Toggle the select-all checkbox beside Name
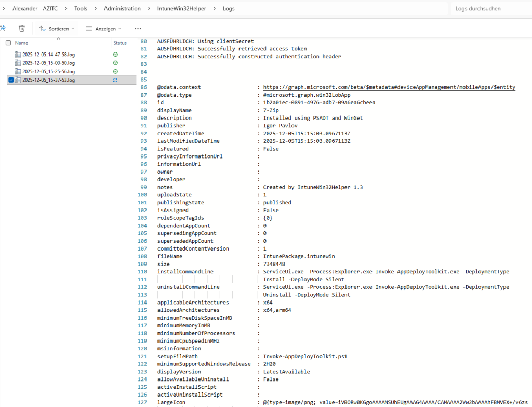Image resolution: width=532 pixels, height=407 pixels. coord(8,43)
